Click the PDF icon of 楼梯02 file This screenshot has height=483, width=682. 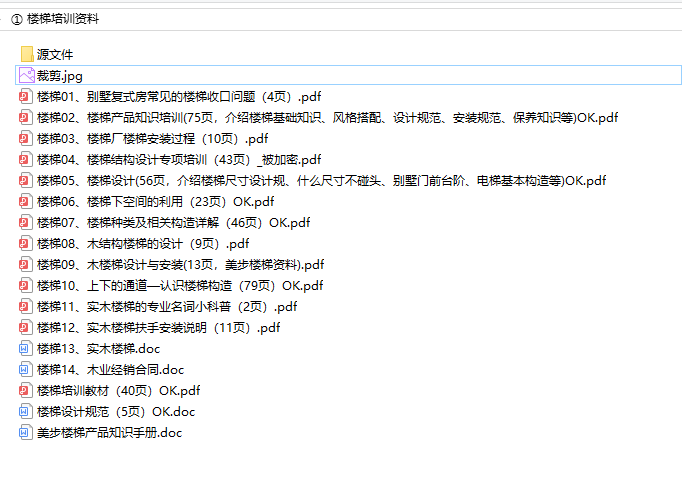pyautogui.click(x=26, y=117)
